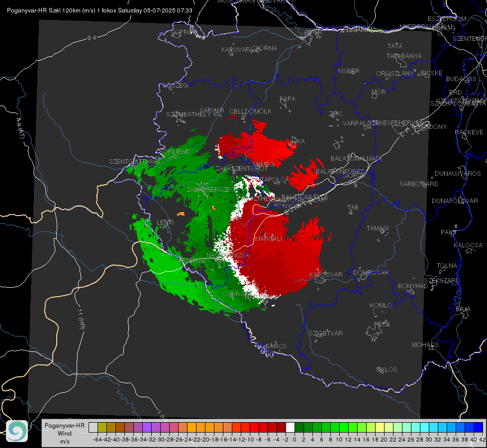This screenshot has width=487, height=448.
Task: Click the KORMEND city label
Action: coord(175,152)
